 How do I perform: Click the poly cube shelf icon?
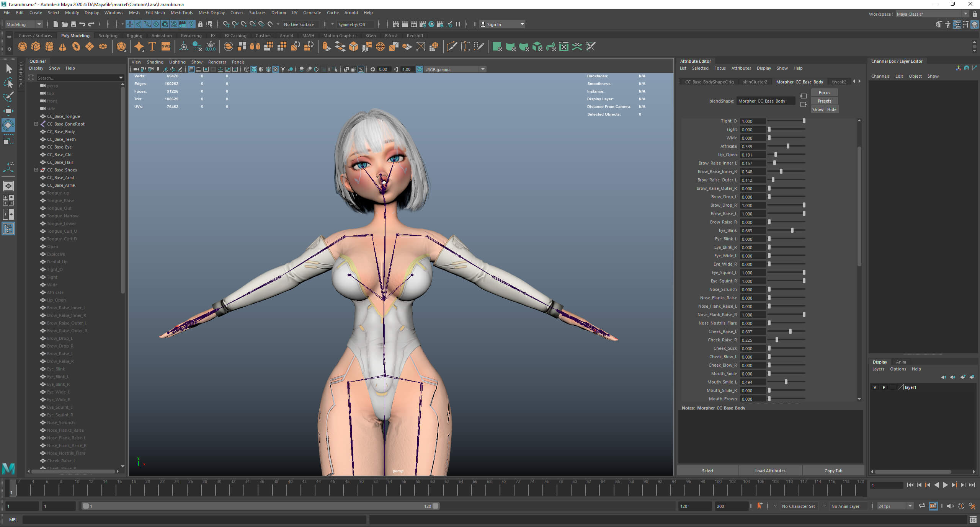36,47
